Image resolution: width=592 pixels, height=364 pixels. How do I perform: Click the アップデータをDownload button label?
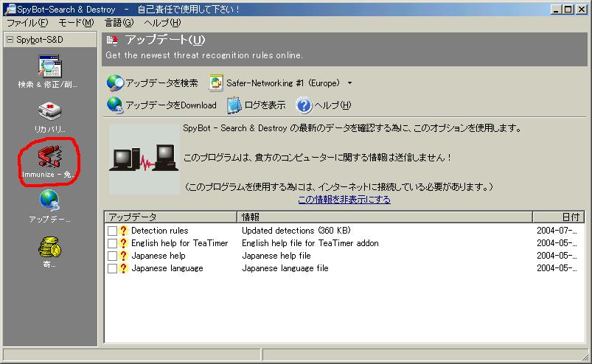(171, 105)
